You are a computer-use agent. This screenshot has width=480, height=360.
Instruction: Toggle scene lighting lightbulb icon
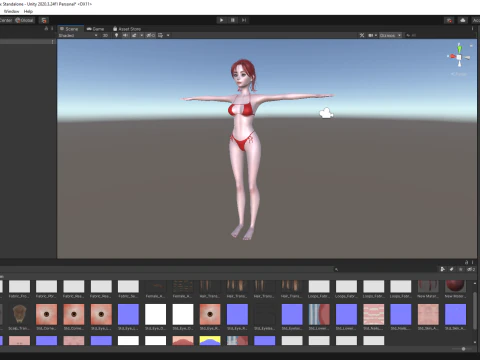[x=116, y=35]
